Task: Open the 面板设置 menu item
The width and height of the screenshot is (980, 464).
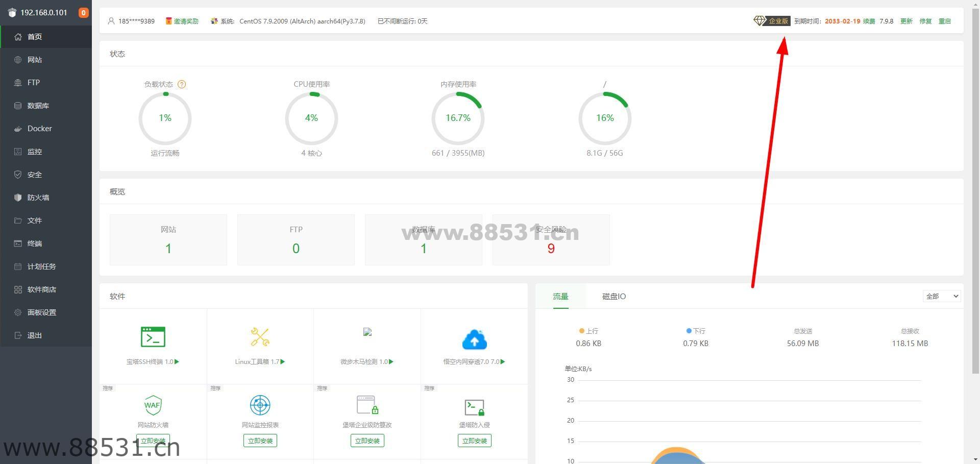Action: pyautogui.click(x=46, y=312)
